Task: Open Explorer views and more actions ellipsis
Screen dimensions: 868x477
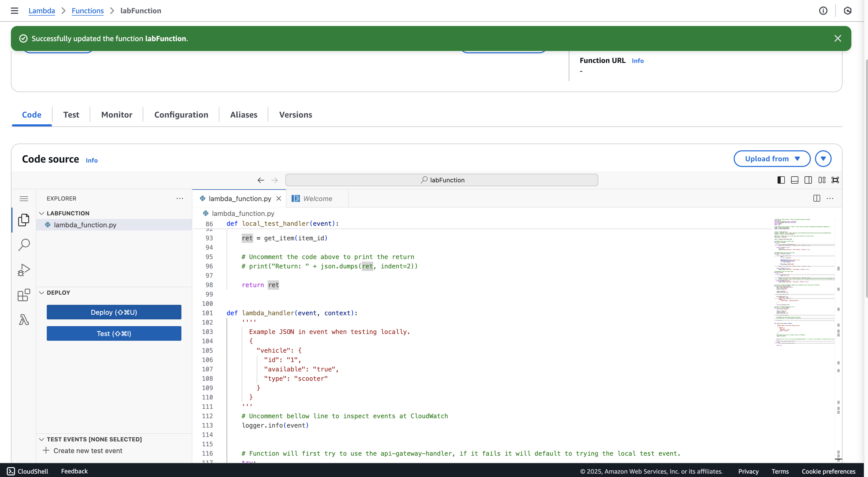Action: (x=180, y=198)
